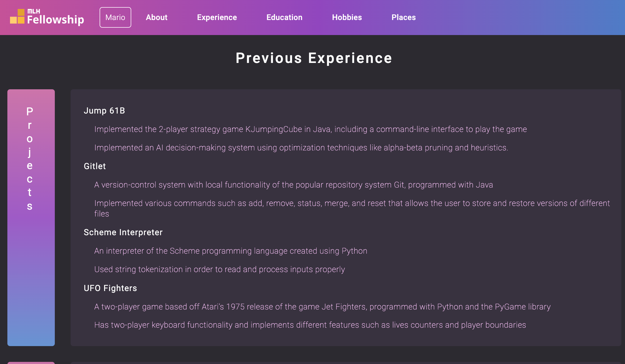Click the Scheme Interpreter project heading
This screenshot has height=364, width=625.
[x=123, y=232]
